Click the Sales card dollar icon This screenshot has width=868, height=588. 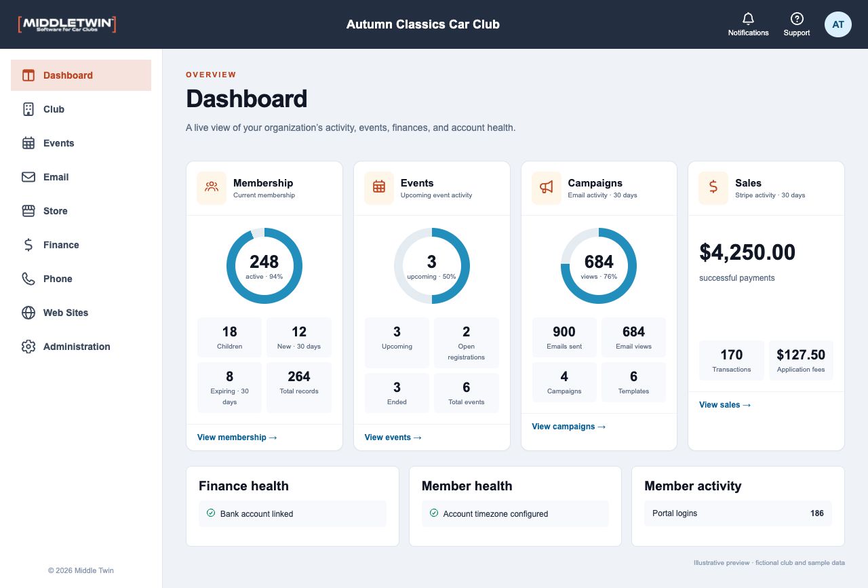pos(713,187)
